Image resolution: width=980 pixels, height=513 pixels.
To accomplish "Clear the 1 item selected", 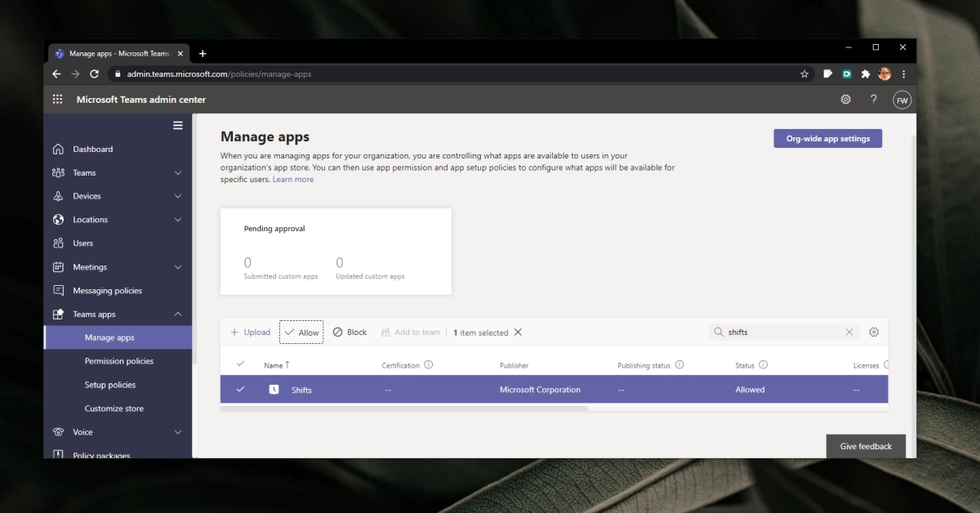I will pos(518,332).
